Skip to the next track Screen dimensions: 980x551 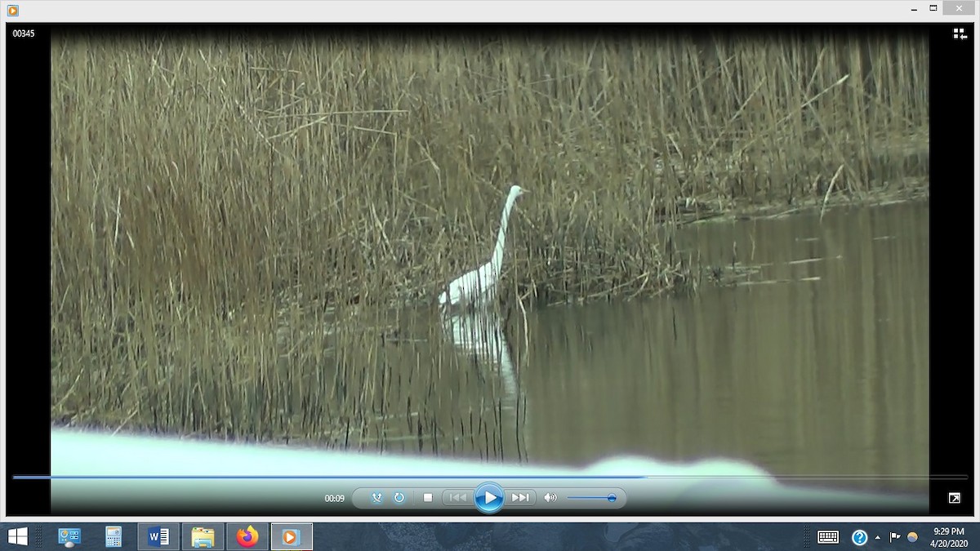pyautogui.click(x=520, y=498)
